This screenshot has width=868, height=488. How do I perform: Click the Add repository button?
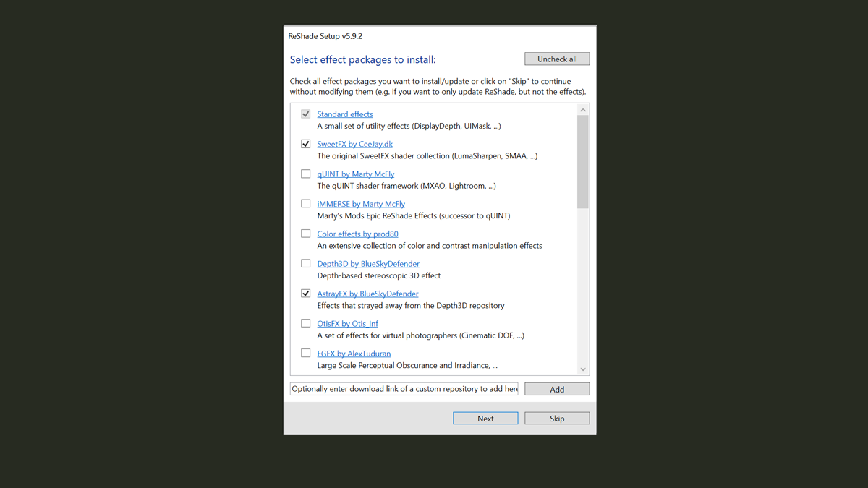click(557, 389)
